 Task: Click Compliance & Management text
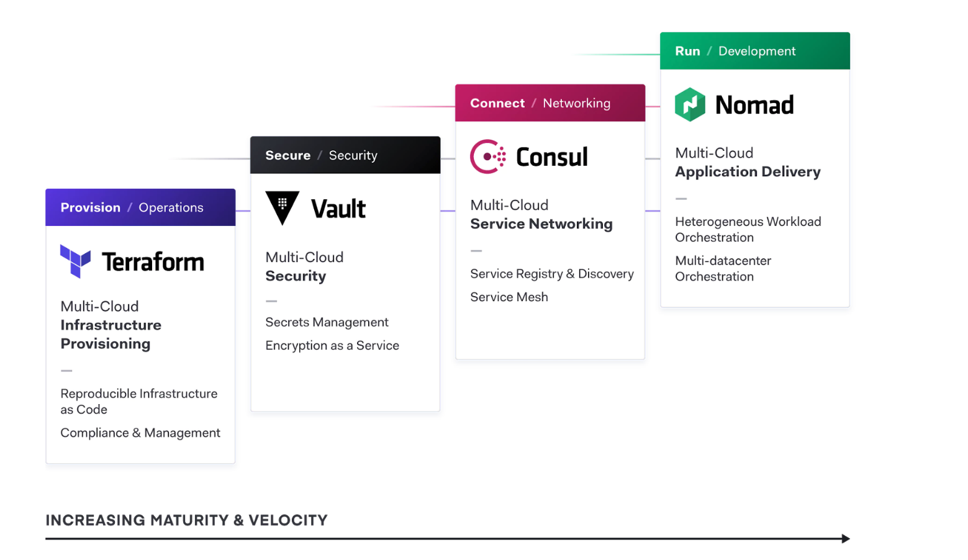140,433
